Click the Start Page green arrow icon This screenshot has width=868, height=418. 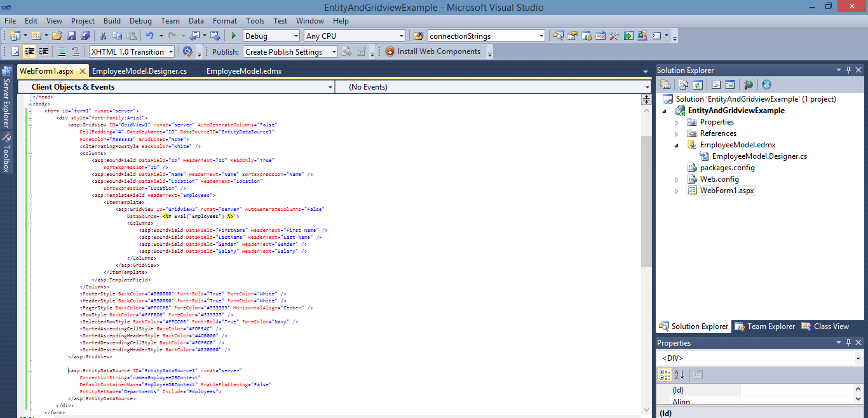(628, 36)
